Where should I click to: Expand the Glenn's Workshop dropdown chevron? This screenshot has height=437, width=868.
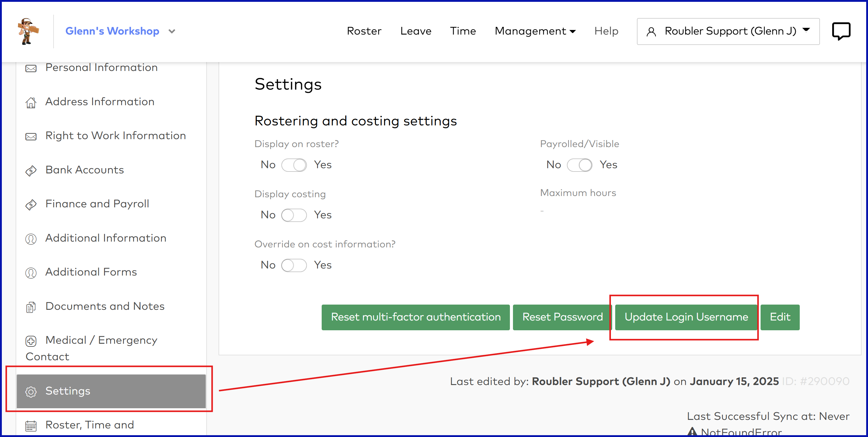tap(172, 31)
